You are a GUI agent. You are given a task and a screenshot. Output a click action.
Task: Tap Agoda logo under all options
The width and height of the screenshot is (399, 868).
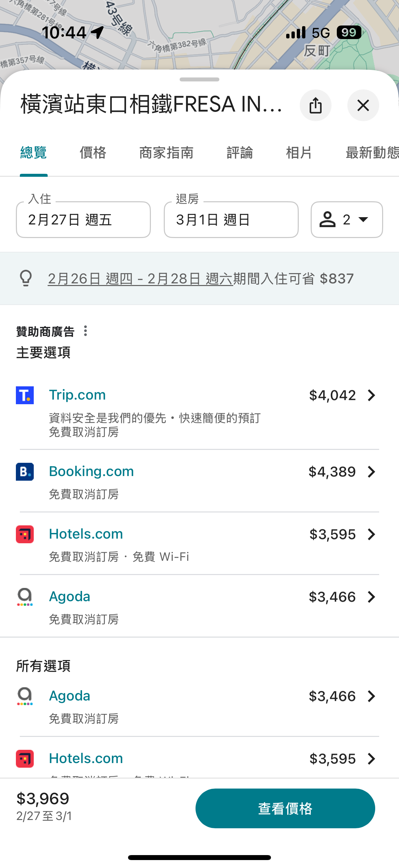coord(25,696)
